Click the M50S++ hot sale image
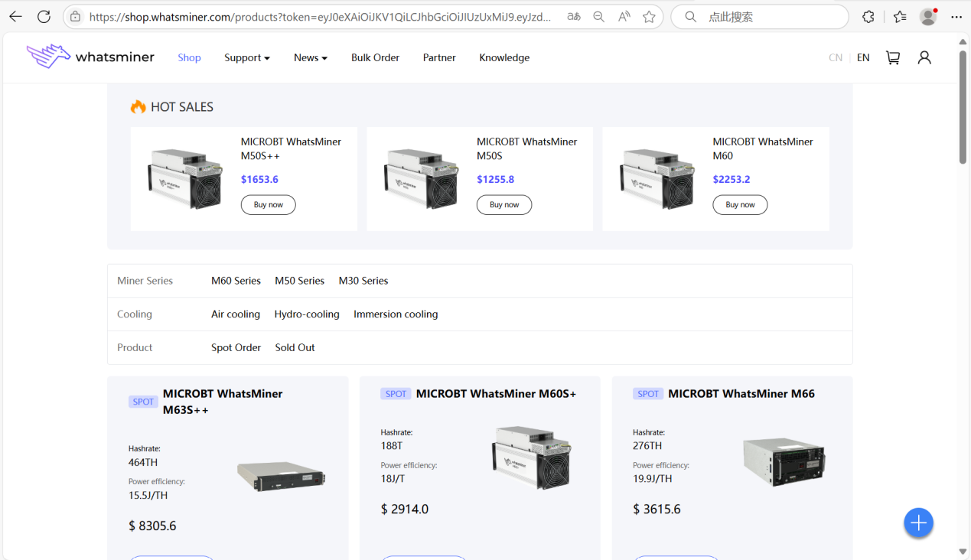Viewport: 971px width, 560px height. (184, 179)
